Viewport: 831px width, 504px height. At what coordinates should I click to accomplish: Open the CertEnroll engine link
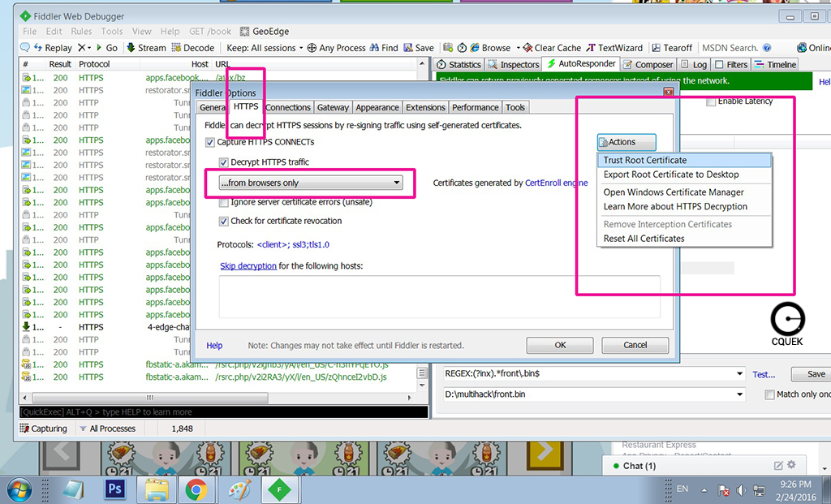tap(556, 183)
